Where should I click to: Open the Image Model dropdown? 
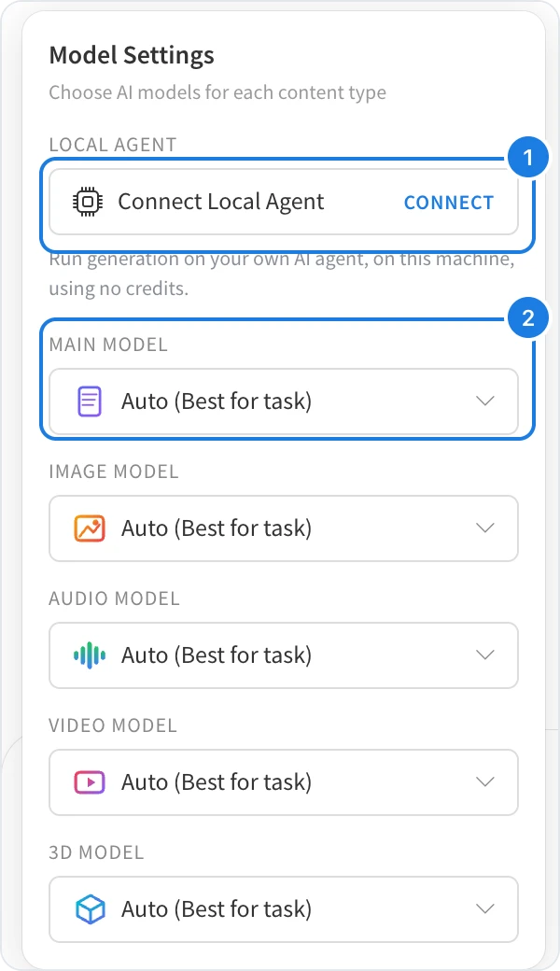[284, 528]
